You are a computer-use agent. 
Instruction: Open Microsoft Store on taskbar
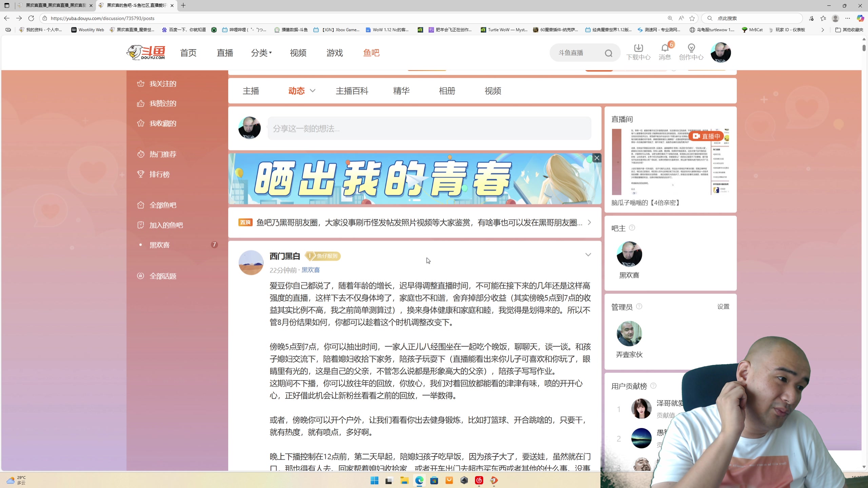click(x=434, y=480)
